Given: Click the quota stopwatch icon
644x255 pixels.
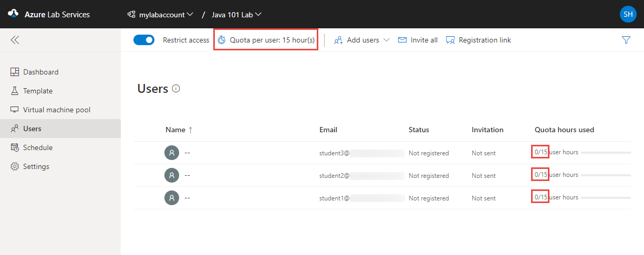Looking at the screenshot, I should pyautogui.click(x=222, y=40).
